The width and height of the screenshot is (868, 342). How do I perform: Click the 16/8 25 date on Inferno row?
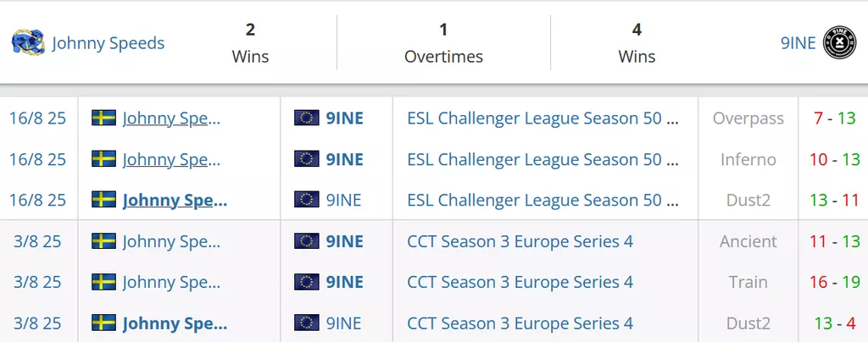click(37, 159)
